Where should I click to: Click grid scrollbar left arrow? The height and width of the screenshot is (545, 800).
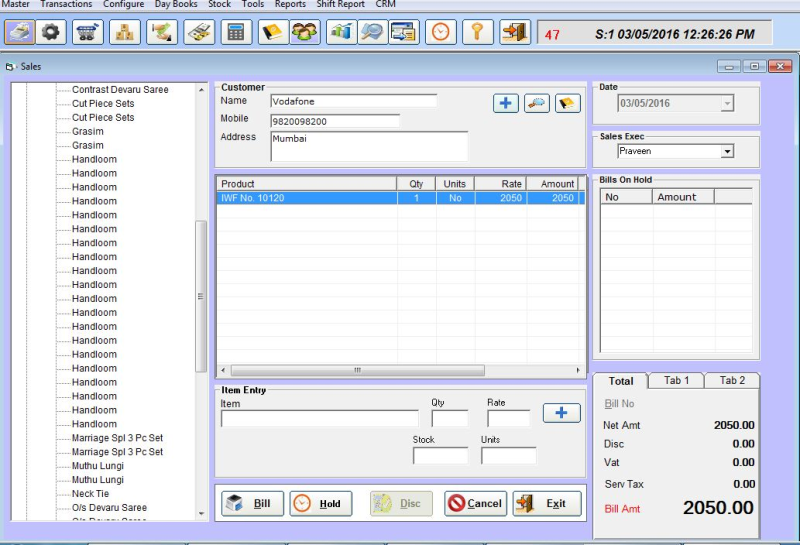click(x=223, y=370)
